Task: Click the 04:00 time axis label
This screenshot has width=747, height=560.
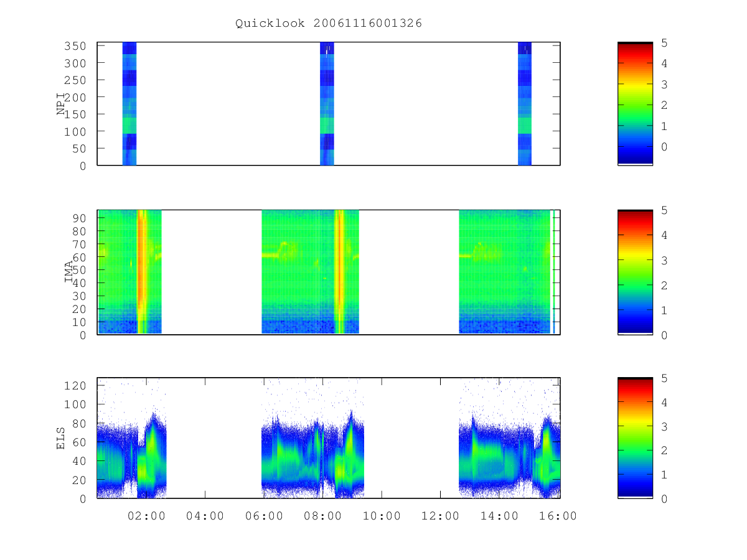Action: (x=205, y=516)
